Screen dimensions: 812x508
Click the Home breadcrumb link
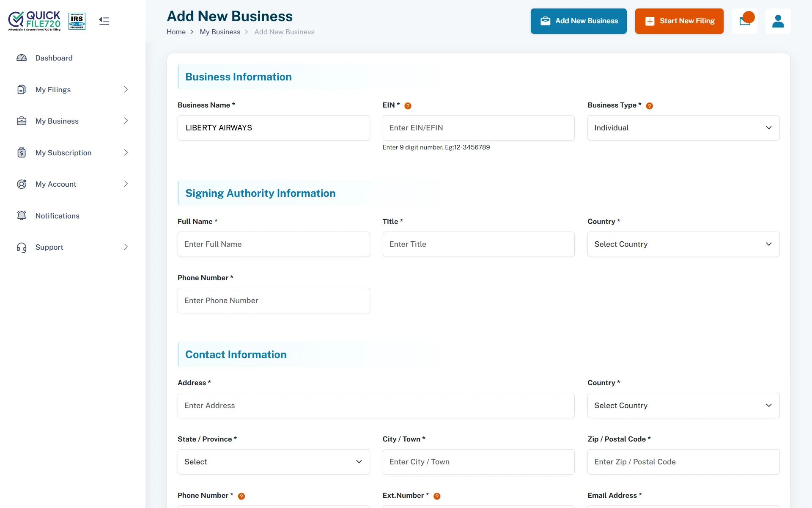tap(176, 32)
